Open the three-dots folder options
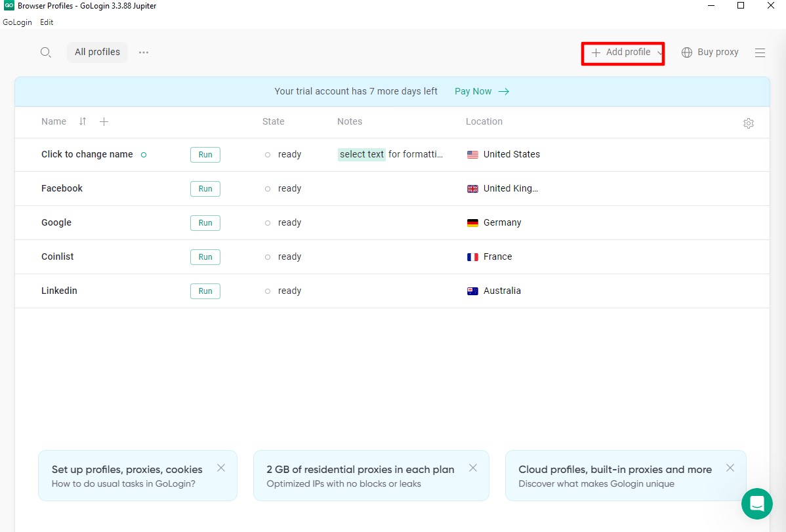This screenshot has width=786, height=532. (144, 52)
